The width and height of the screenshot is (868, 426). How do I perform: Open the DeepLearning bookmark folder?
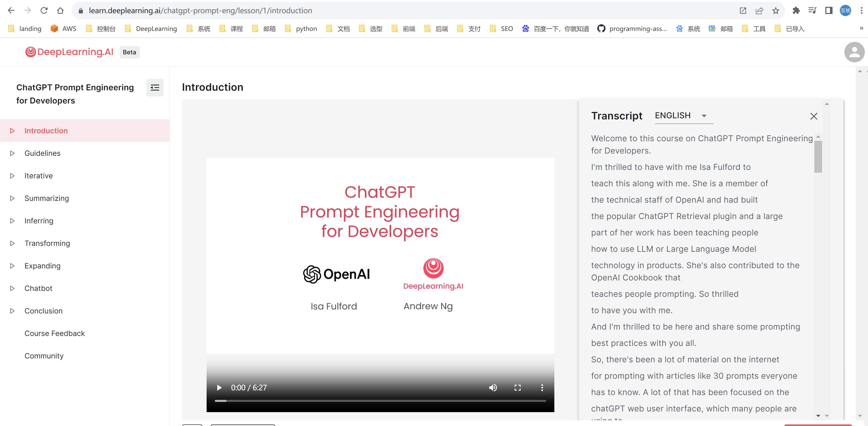[151, 29]
